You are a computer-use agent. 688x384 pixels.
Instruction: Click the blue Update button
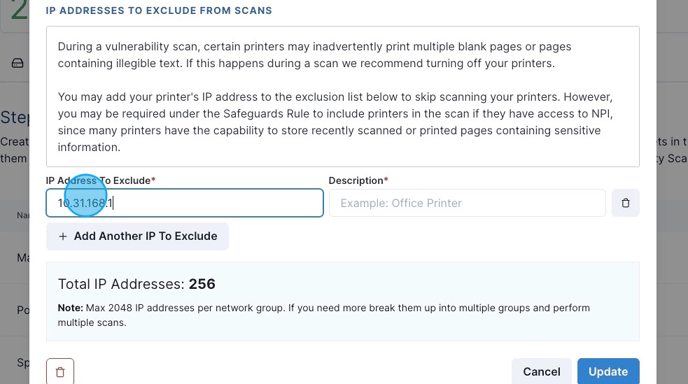(608, 372)
